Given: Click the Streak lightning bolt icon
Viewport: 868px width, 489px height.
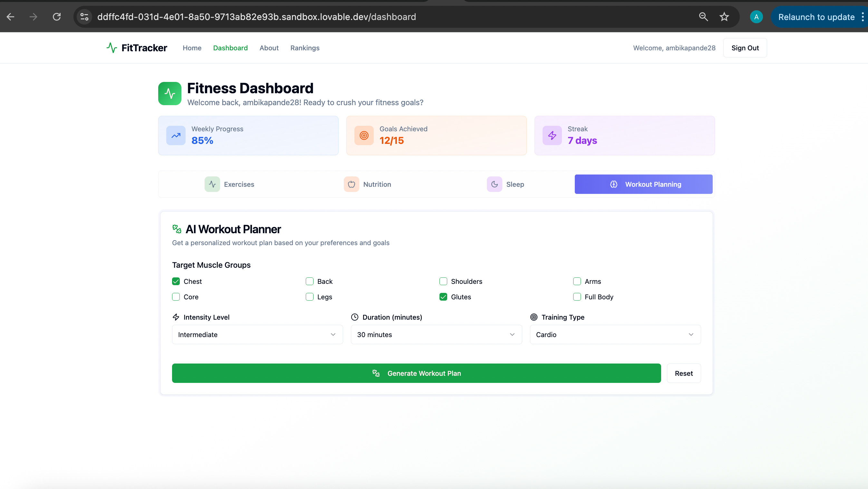Looking at the screenshot, I should pos(552,135).
